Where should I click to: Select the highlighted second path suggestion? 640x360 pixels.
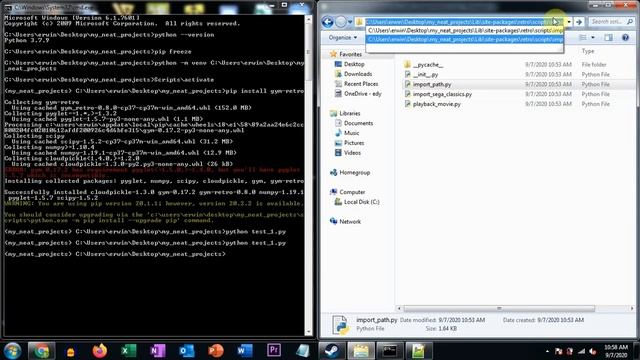(465, 39)
